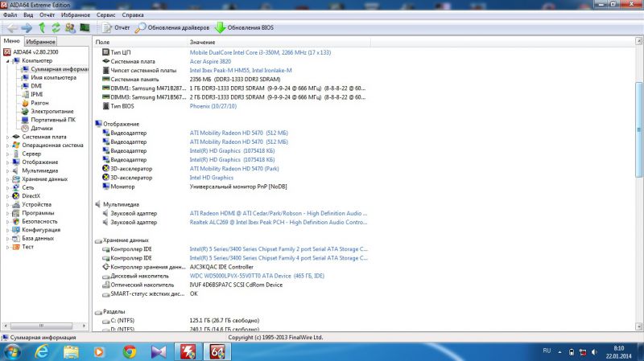Expand the Сеть tree node

(x=7, y=187)
